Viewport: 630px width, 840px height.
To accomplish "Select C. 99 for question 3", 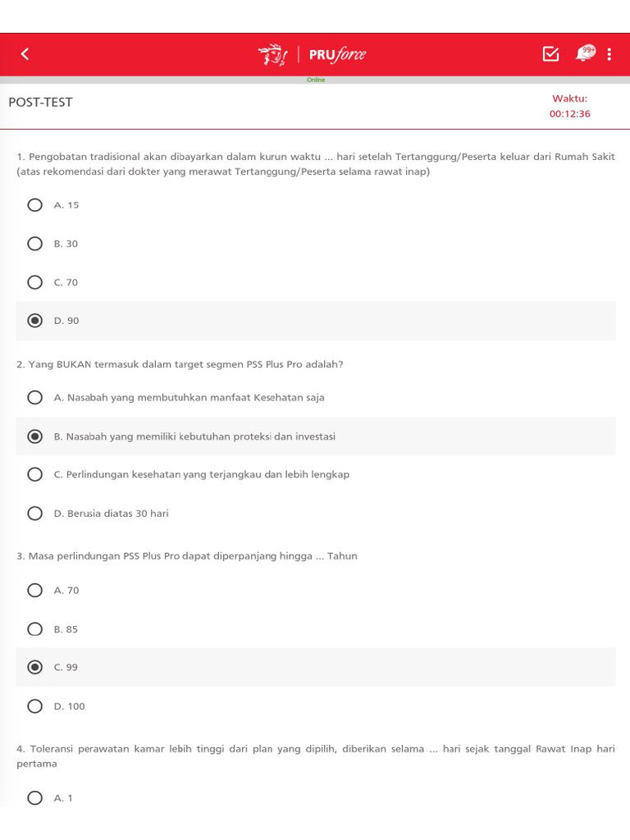I will click(35, 668).
